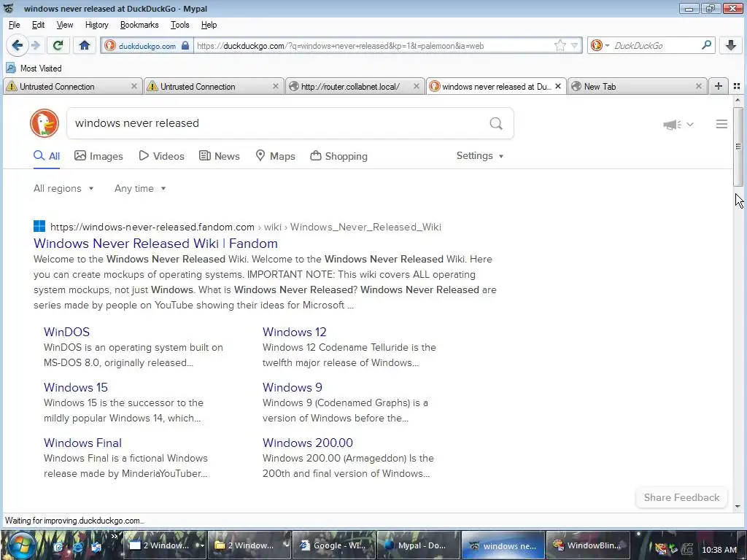This screenshot has height=560, width=747.
Task: Bookmark this page with the star icon
Action: click(560, 46)
